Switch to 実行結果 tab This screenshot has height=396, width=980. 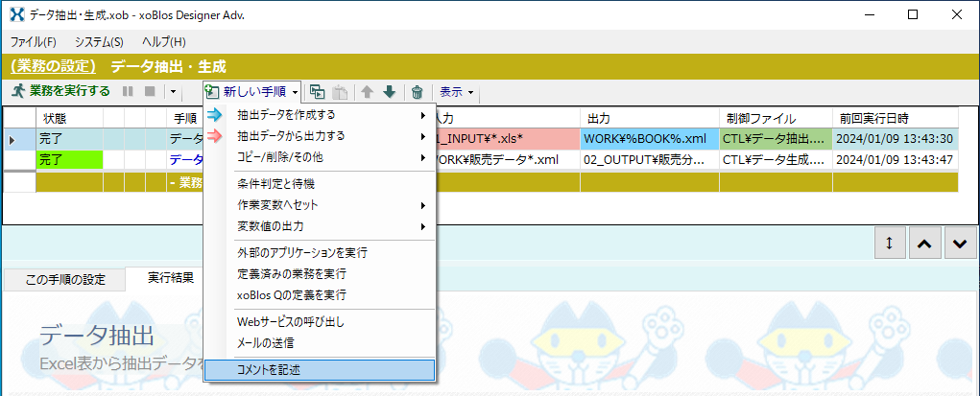(x=171, y=278)
